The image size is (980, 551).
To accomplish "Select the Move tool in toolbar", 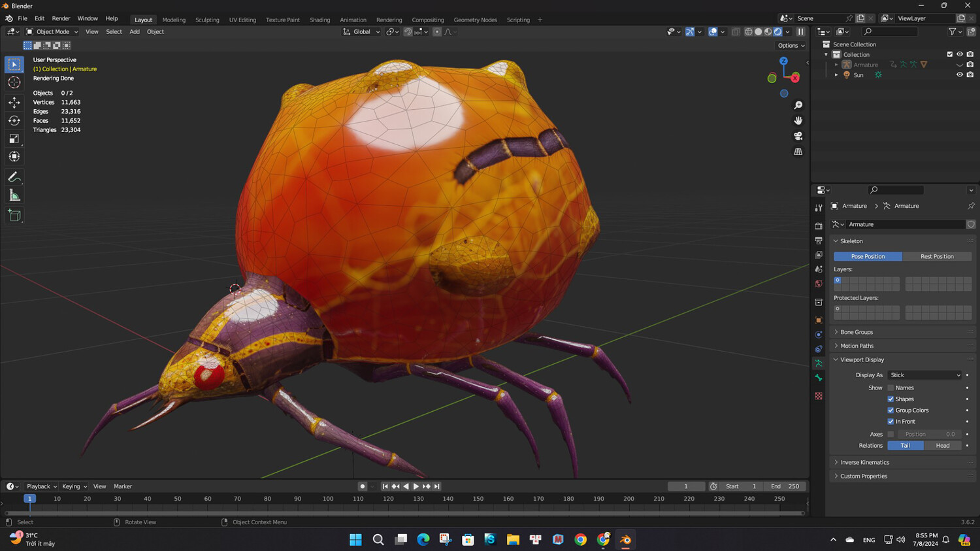I will tap(14, 102).
